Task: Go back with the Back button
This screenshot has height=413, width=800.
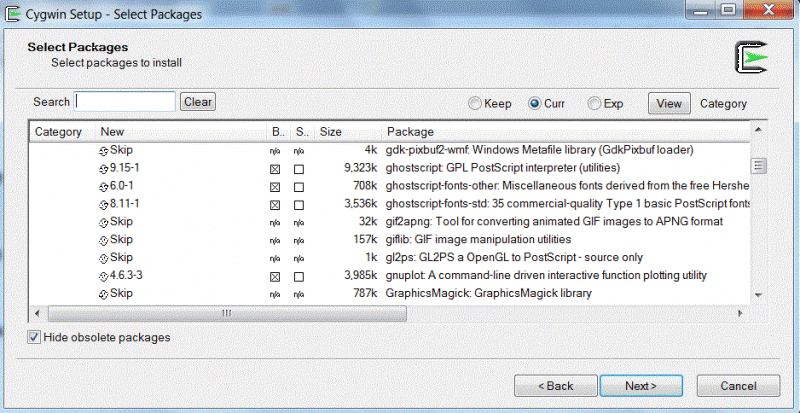Action: 556,386
